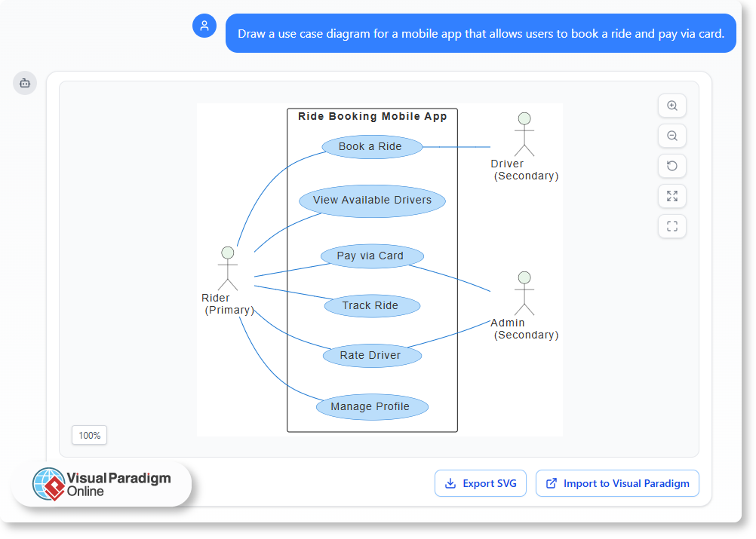Screen dimensions: 756x539
Task: Select the Pay via Card use case
Action: click(x=372, y=256)
